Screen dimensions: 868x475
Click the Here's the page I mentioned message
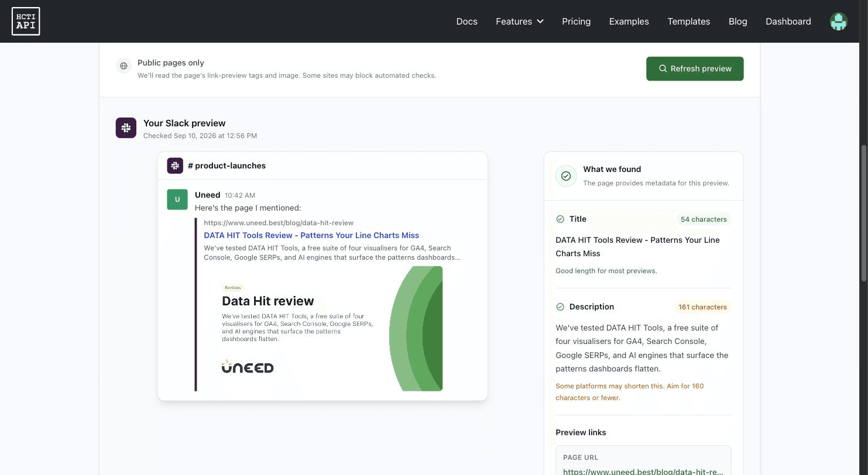[248, 208]
